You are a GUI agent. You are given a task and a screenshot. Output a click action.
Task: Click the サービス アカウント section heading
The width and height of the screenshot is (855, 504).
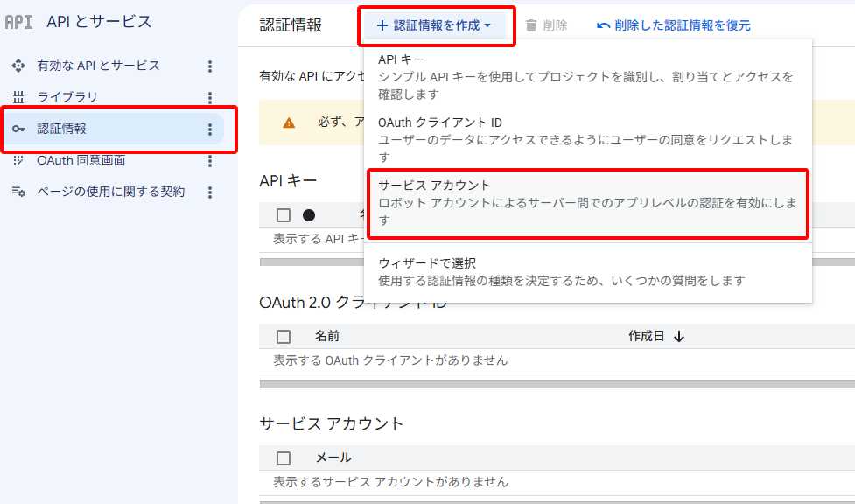click(332, 423)
